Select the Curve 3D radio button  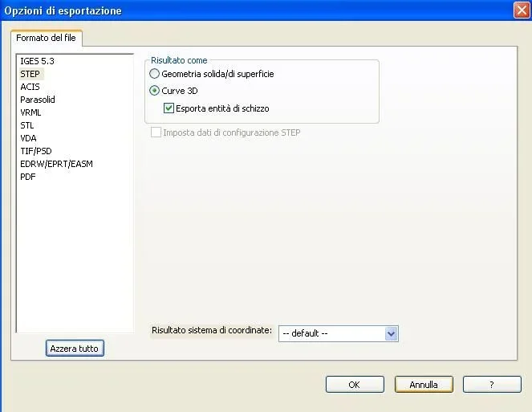pyautogui.click(x=155, y=91)
